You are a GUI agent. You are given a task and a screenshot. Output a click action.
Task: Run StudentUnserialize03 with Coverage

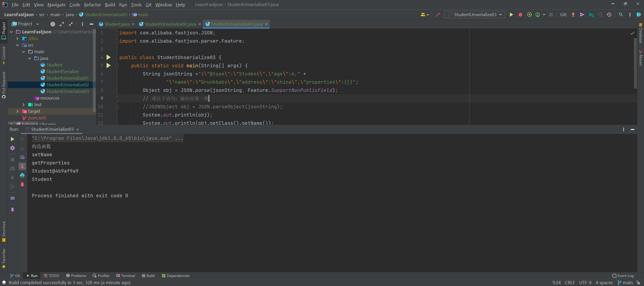[x=529, y=15]
